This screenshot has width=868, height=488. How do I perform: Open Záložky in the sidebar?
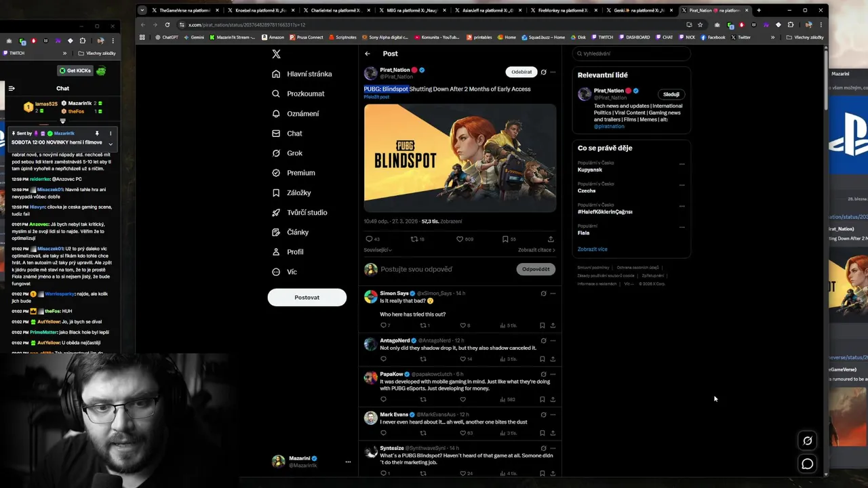292,192
